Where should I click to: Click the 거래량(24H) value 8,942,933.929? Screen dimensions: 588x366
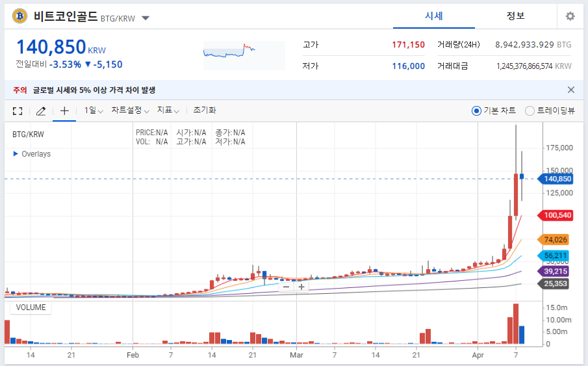[x=524, y=45]
